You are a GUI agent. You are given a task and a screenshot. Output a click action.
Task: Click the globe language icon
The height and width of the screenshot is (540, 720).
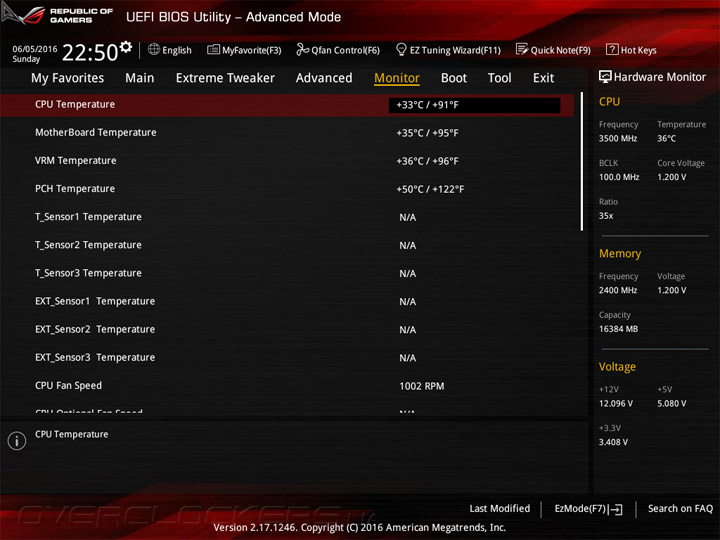pyautogui.click(x=154, y=49)
